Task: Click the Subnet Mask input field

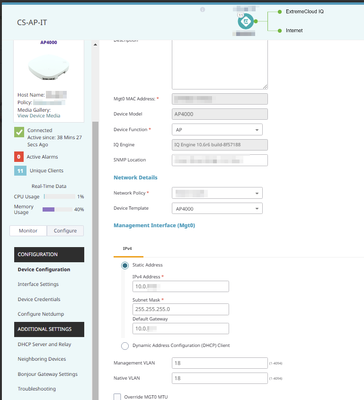Action: click(x=181, y=309)
